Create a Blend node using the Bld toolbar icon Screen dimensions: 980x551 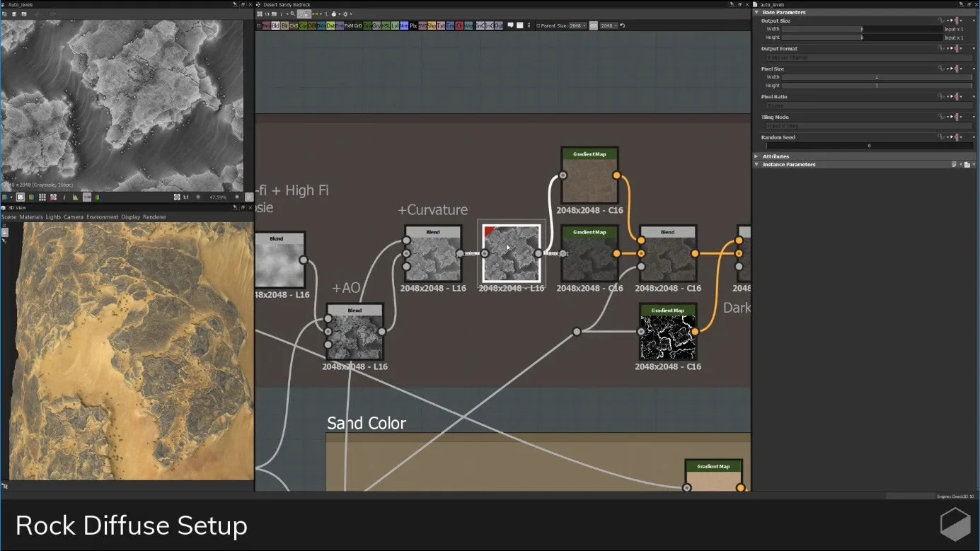[x=275, y=25]
